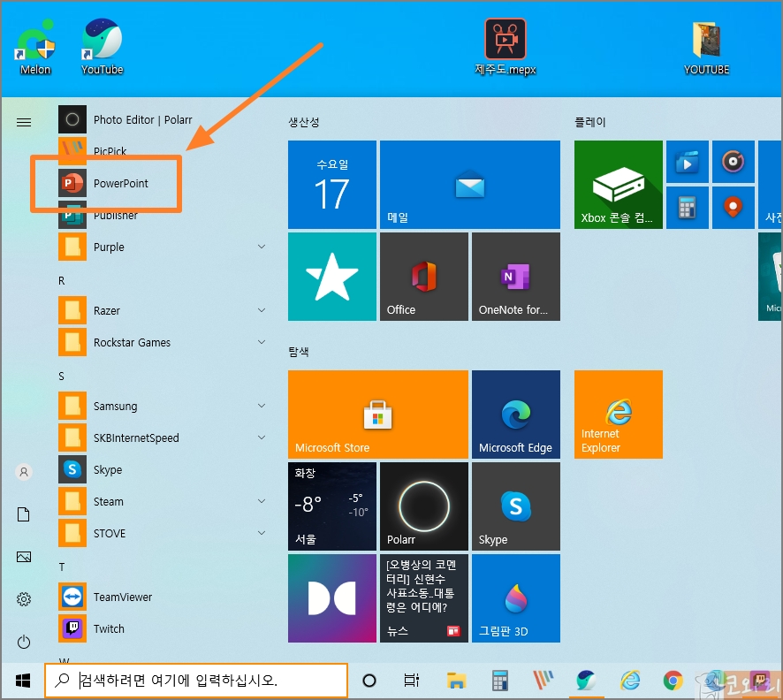Open the news tile

tap(424, 597)
